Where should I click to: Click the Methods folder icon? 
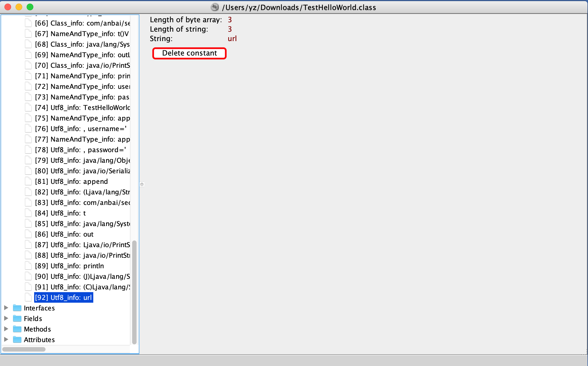pyautogui.click(x=17, y=329)
